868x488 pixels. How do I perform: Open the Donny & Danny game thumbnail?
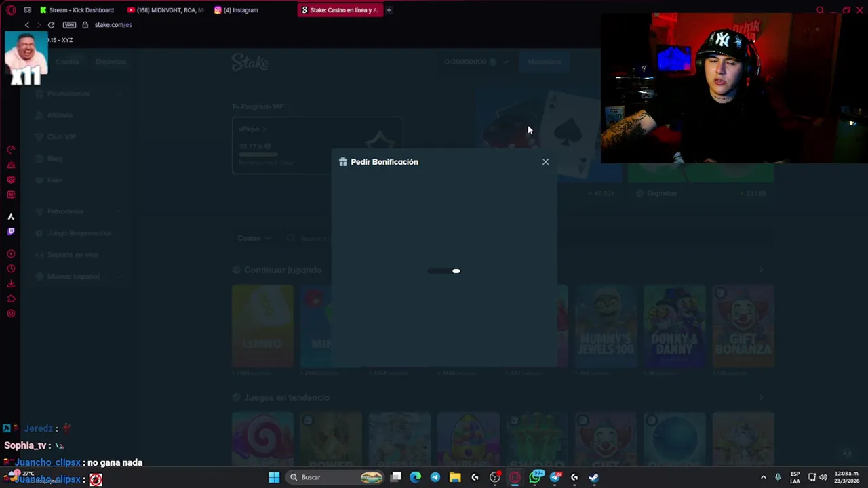pyautogui.click(x=674, y=326)
